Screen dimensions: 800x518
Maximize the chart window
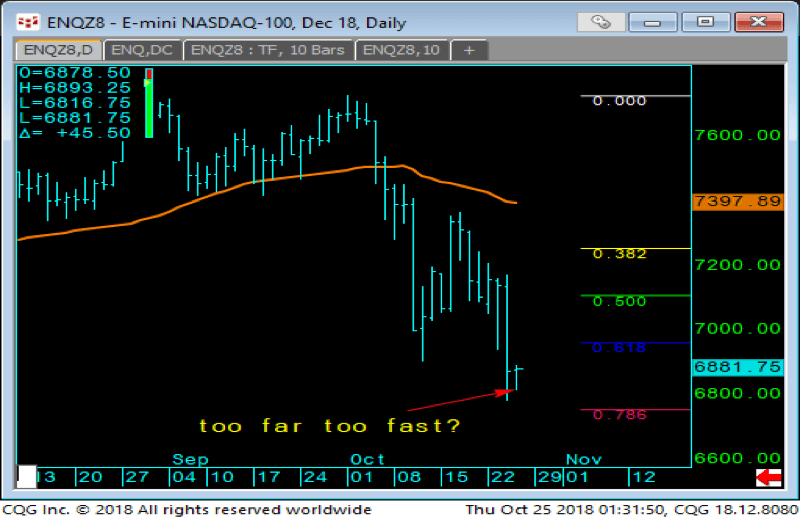[x=712, y=20]
